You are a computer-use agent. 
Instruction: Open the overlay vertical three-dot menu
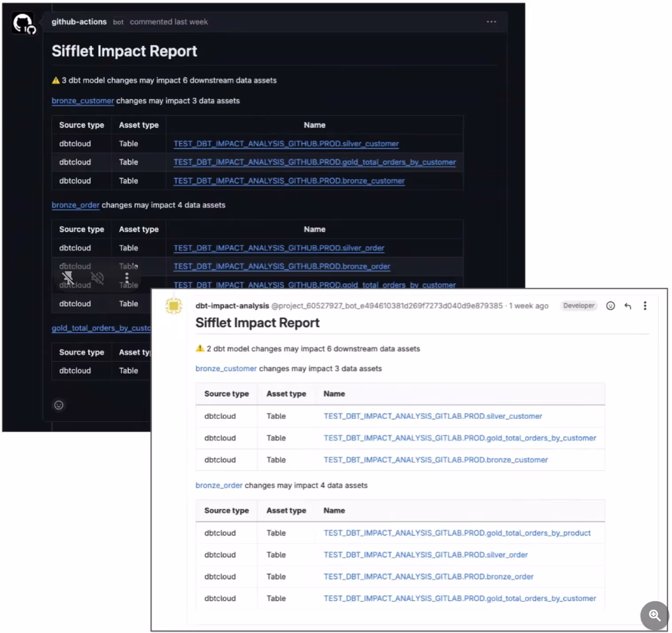pyautogui.click(x=127, y=278)
